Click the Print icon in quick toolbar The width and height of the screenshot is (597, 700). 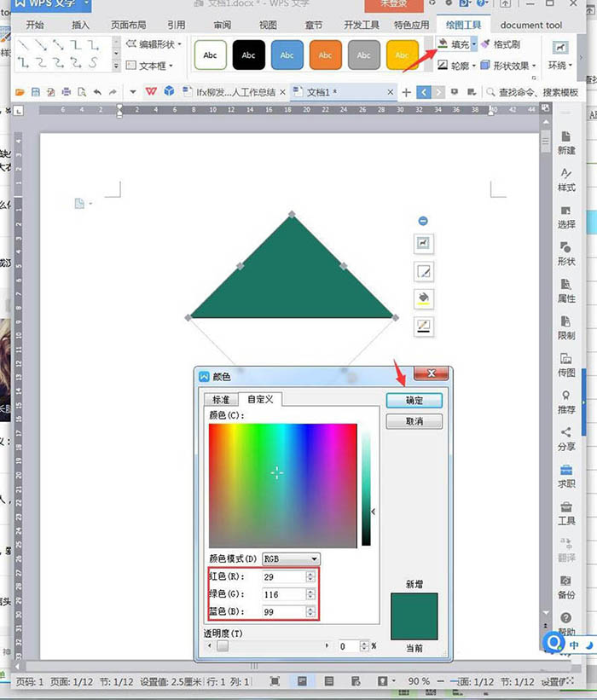pyautogui.click(x=67, y=92)
